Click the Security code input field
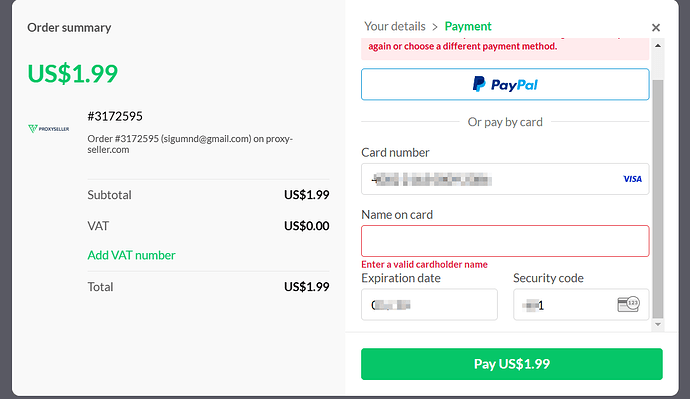Viewport: 690px width, 399px height. pos(581,304)
